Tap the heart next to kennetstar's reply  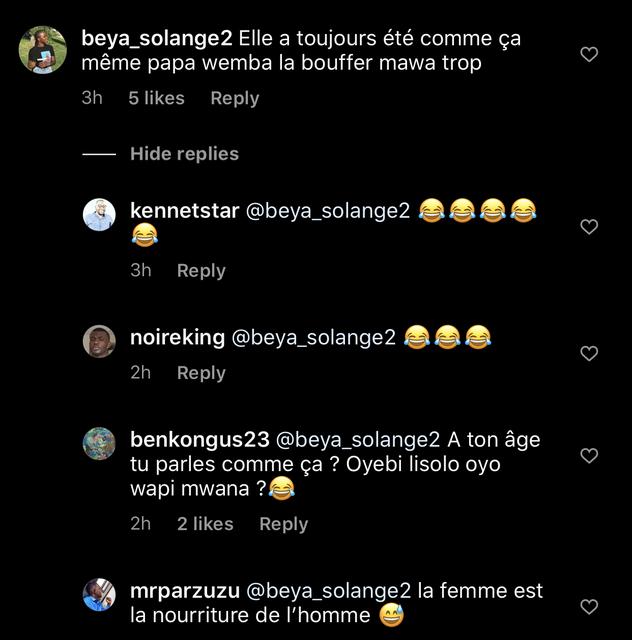click(589, 227)
